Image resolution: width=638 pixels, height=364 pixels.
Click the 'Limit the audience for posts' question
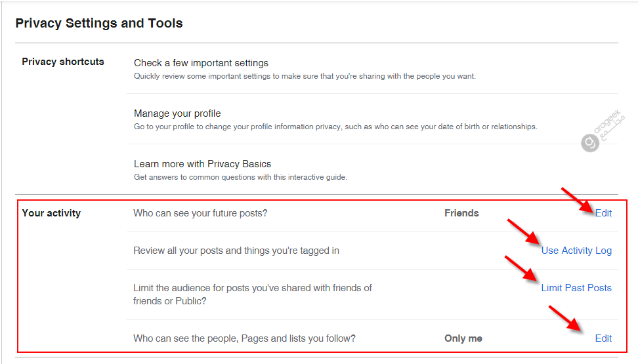(x=253, y=294)
